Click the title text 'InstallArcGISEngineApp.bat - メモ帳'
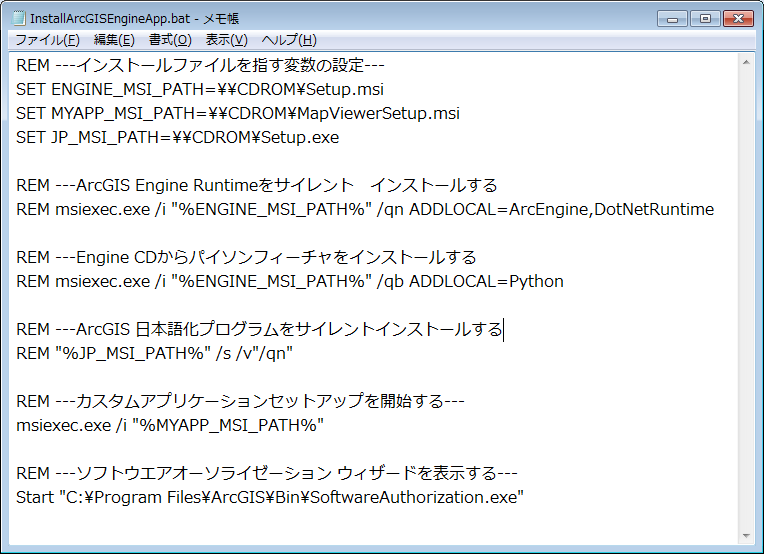The image size is (764, 554). coord(134,19)
